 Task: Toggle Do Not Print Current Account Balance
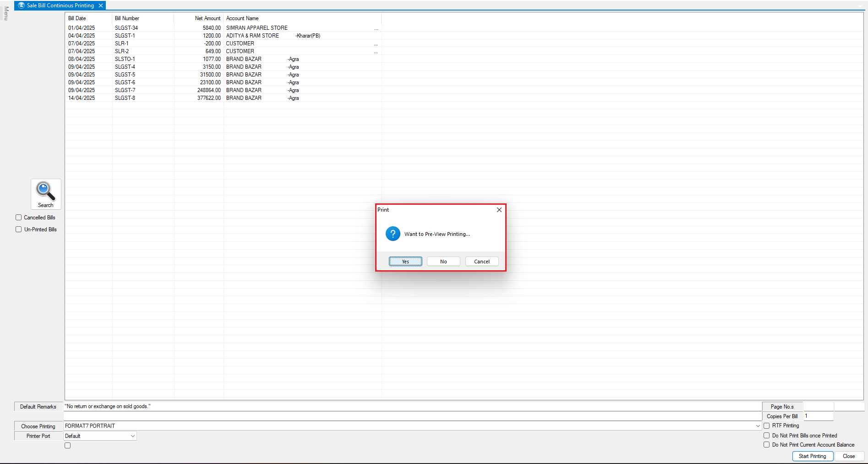(766, 445)
